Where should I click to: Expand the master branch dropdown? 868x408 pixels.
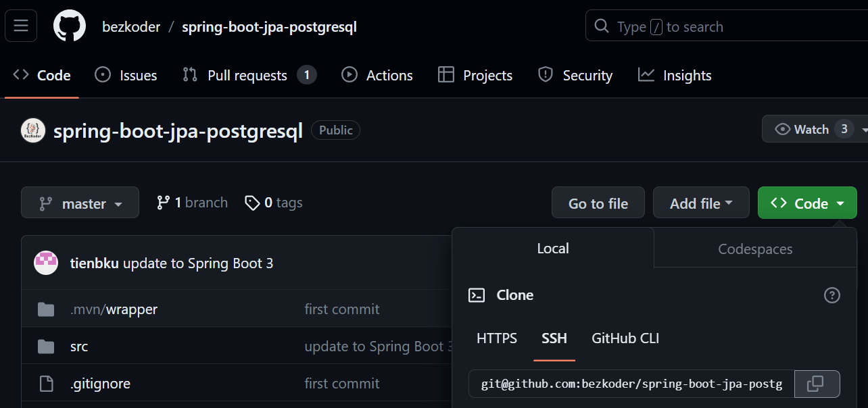[80, 203]
